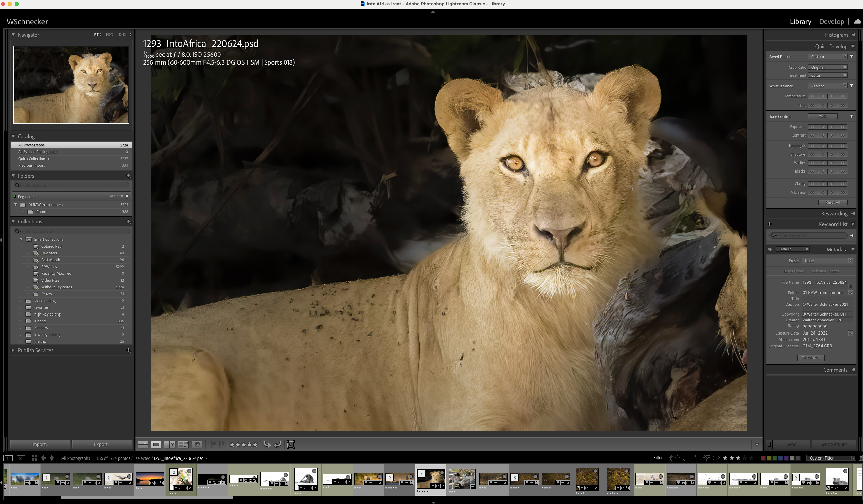Switch to Grid view
Screen dimensions: 863x504
pyautogui.click(x=143, y=445)
